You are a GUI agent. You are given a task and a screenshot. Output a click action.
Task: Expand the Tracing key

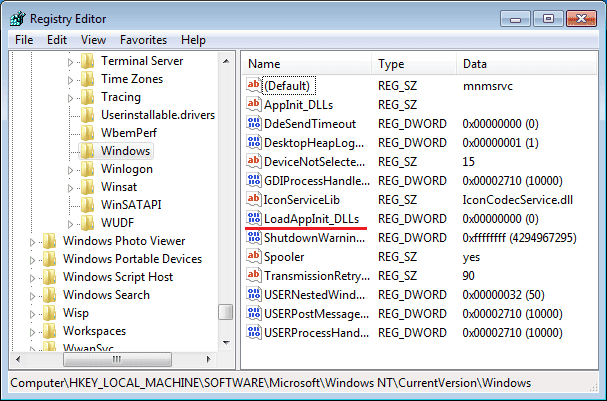(70, 98)
